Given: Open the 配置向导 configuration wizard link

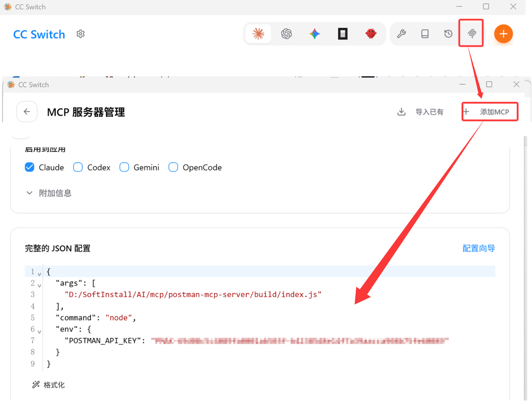Looking at the screenshot, I should [479, 248].
